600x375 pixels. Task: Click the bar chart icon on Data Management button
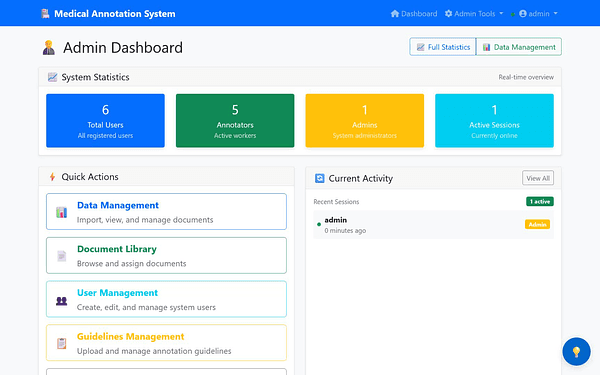pos(486,47)
